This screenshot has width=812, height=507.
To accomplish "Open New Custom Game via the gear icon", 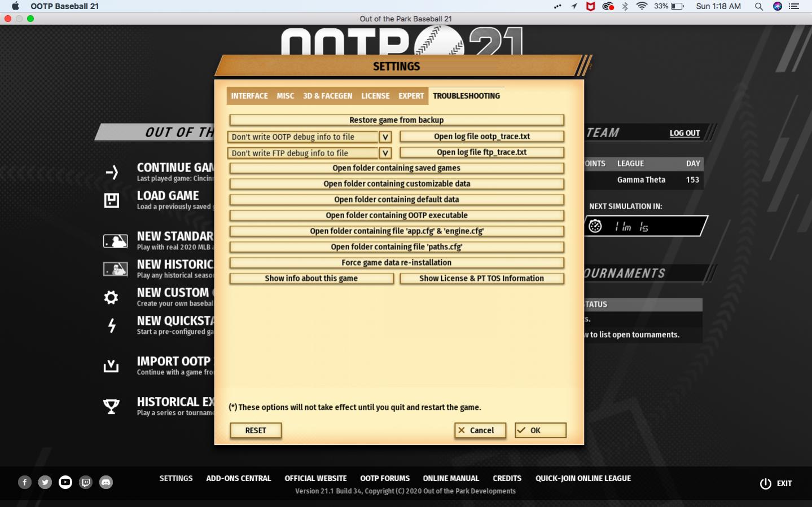I will (x=112, y=297).
